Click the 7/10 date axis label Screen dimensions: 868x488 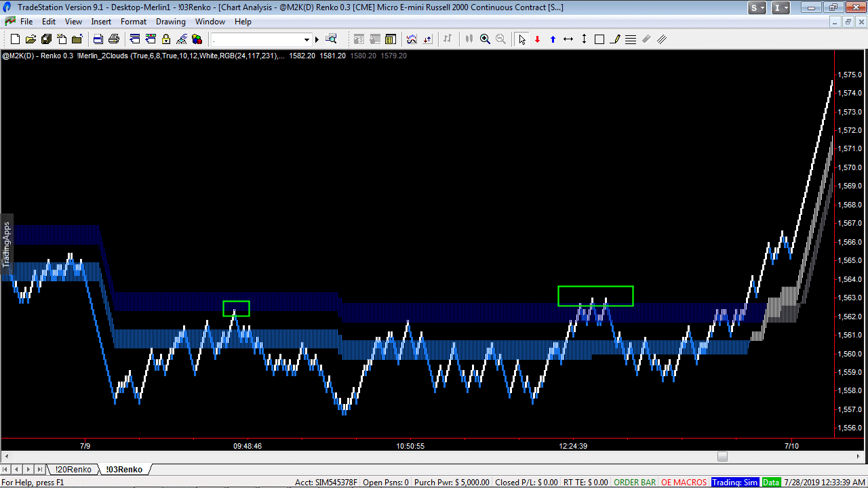click(x=791, y=446)
